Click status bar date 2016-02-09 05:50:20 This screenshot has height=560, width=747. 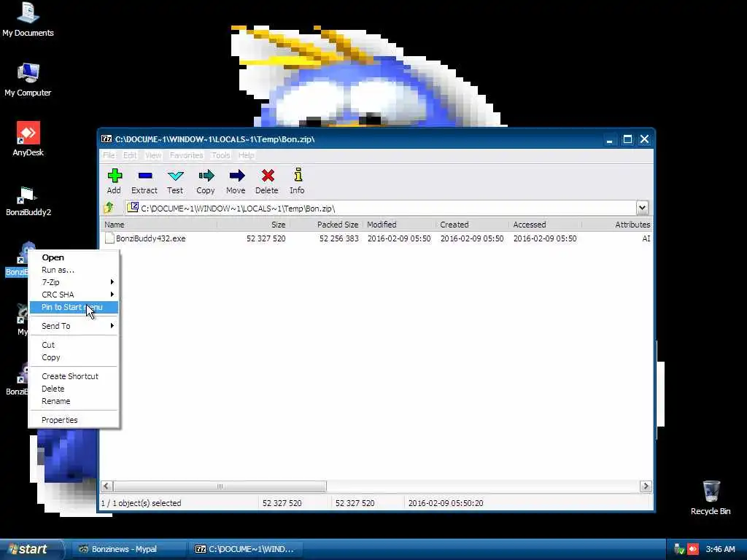446,503
